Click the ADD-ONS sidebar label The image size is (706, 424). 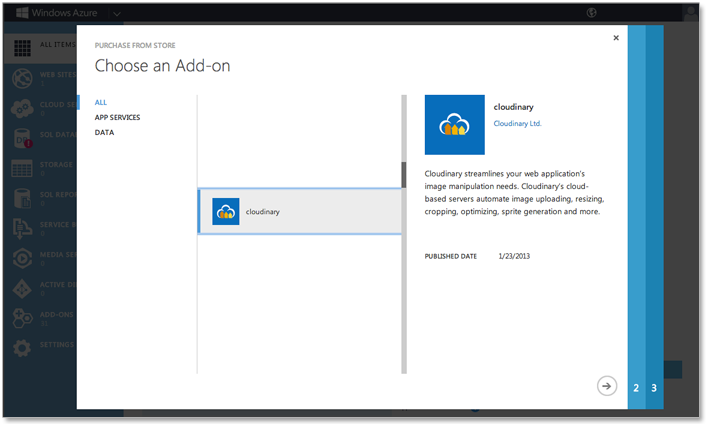(x=56, y=315)
